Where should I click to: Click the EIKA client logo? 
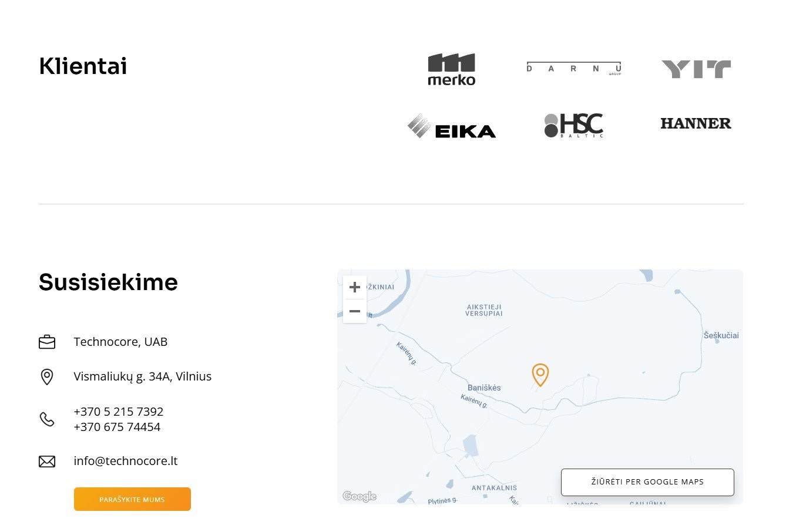pos(451,126)
